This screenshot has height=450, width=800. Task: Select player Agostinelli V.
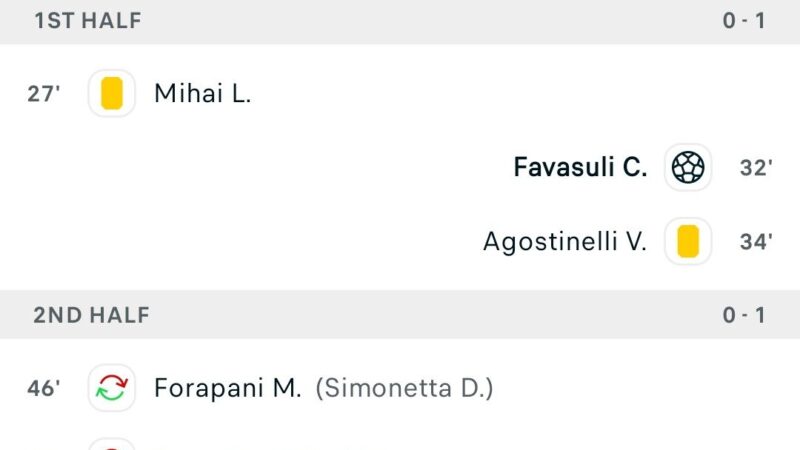tap(565, 241)
